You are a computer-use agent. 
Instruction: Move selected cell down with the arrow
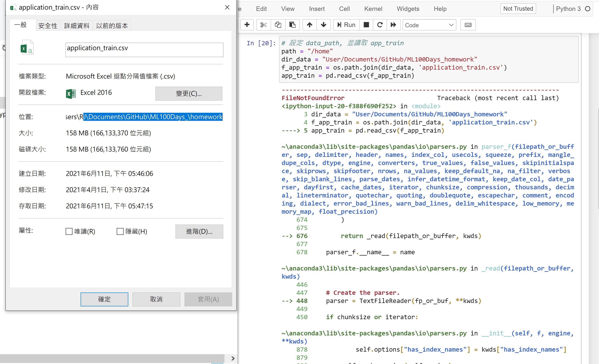[x=324, y=25]
